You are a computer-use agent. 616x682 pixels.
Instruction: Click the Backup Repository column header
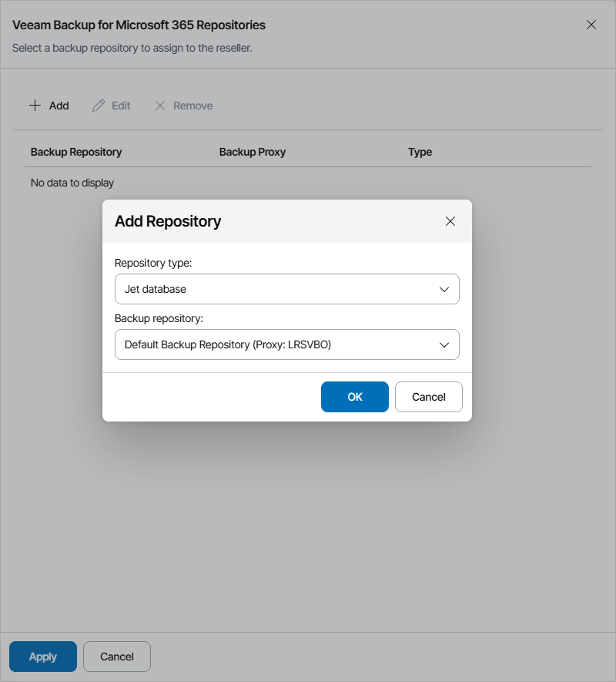click(x=76, y=152)
